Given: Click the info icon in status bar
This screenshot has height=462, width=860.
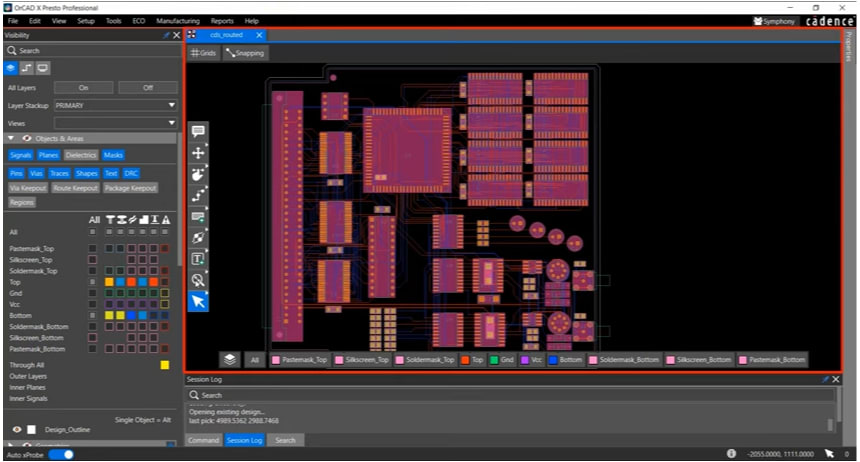Looking at the screenshot, I should click(731, 453).
